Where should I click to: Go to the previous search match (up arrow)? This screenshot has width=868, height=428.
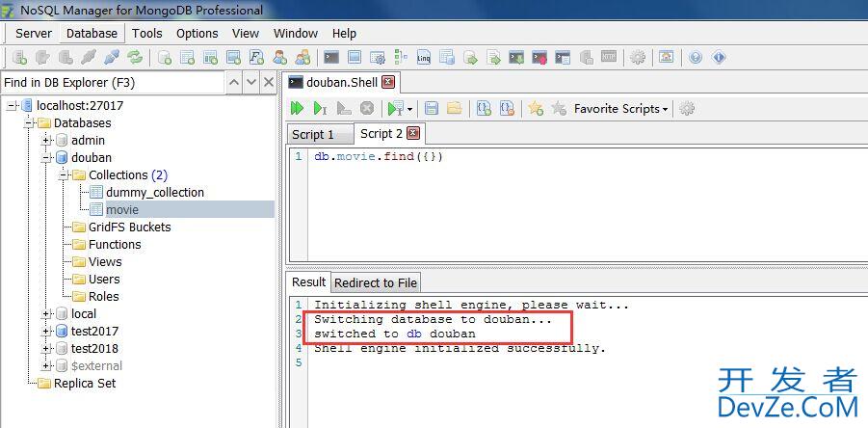tap(234, 83)
